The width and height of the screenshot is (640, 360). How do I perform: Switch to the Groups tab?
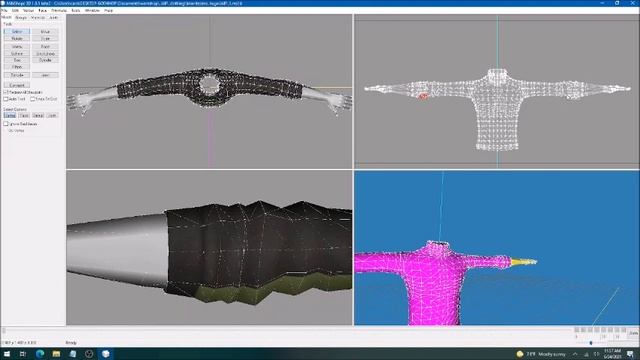[x=21, y=18]
